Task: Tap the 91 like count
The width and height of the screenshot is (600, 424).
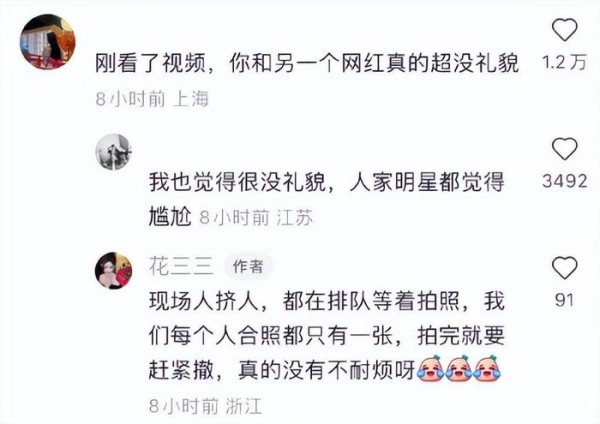Action: (564, 300)
